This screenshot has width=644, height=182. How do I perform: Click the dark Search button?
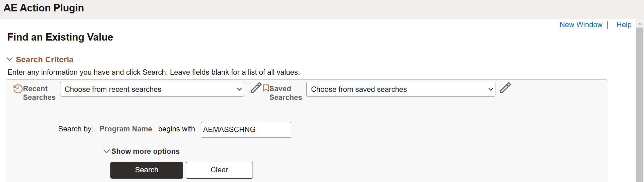click(x=147, y=170)
